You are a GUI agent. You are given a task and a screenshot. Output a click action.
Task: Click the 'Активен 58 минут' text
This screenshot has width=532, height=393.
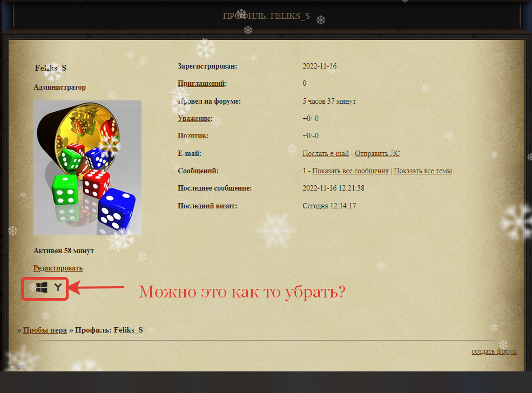[64, 251]
